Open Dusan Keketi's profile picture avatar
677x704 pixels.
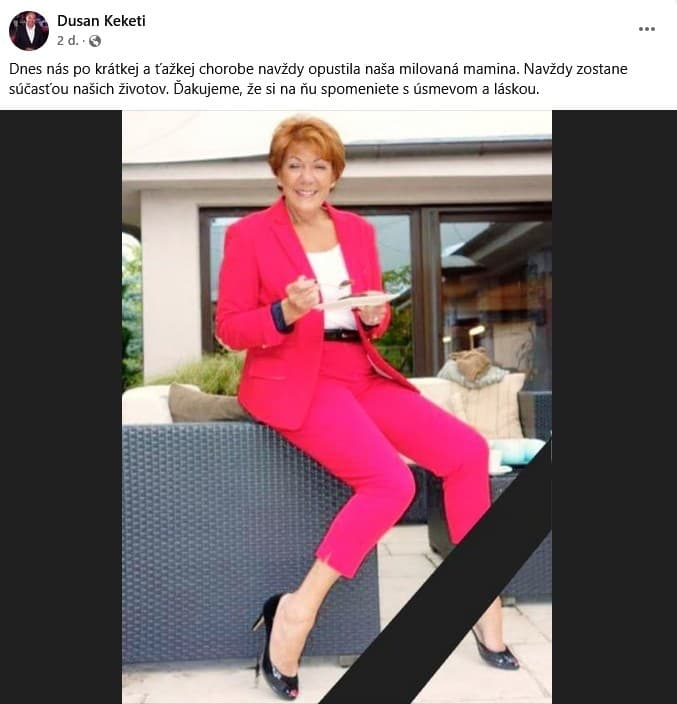pyautogui.click(x=29, y=31)
